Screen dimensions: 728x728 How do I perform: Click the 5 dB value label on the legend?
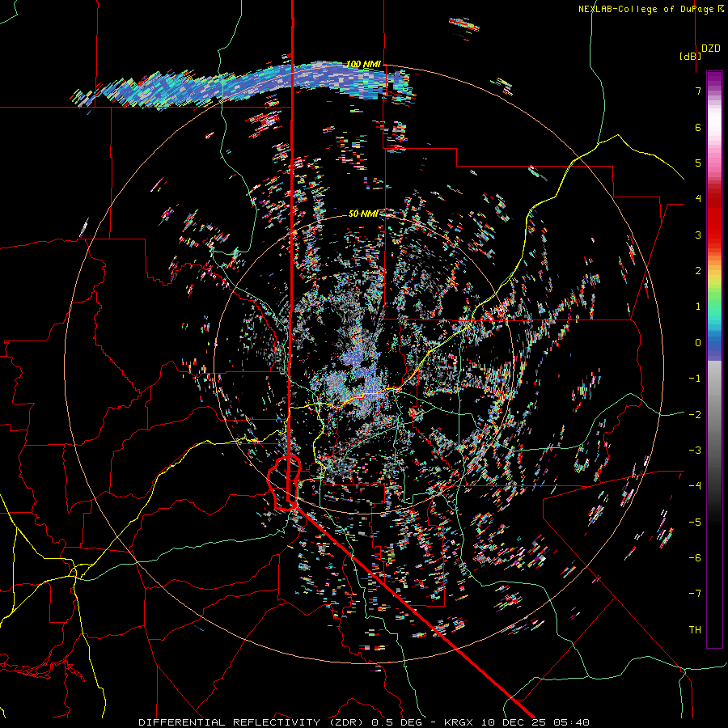point(698,163)
